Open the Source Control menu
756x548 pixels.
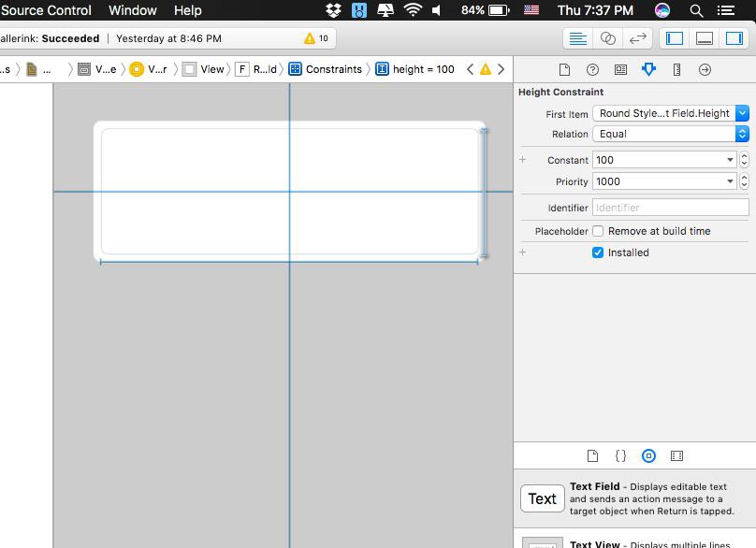[x=46, y=10]
